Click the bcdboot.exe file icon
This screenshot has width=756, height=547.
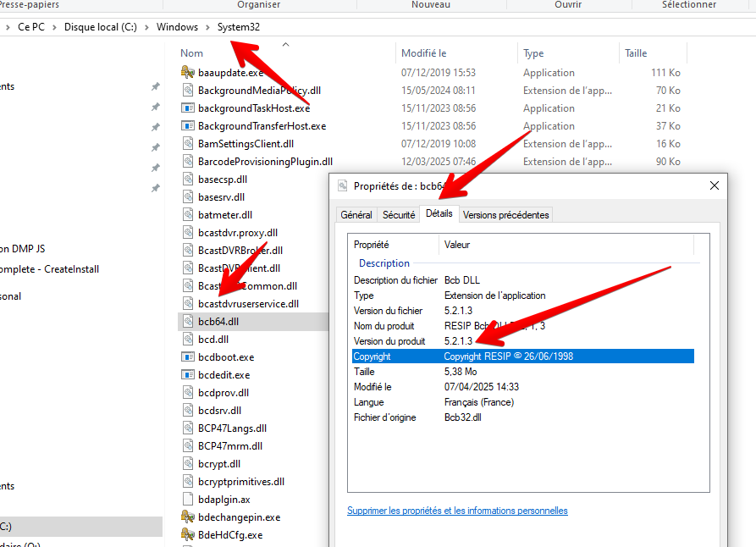(x=188, y=357)
